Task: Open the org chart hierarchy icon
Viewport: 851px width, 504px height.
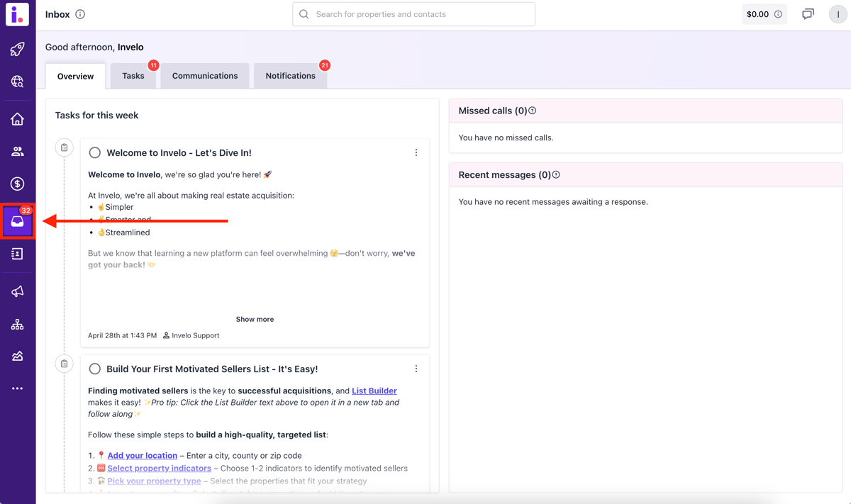Action: click(18, 324)
